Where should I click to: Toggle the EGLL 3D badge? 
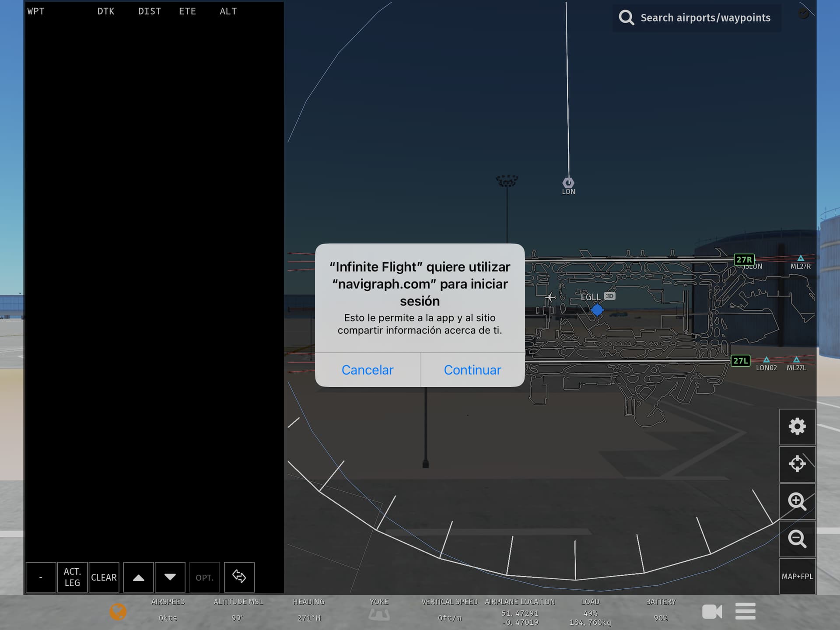[609, 296]
